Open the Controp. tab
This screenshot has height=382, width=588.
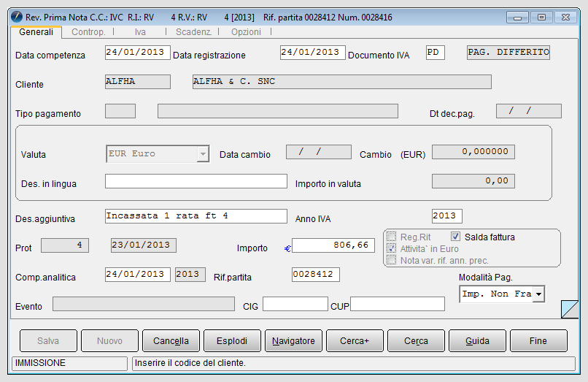coord(88,32)
